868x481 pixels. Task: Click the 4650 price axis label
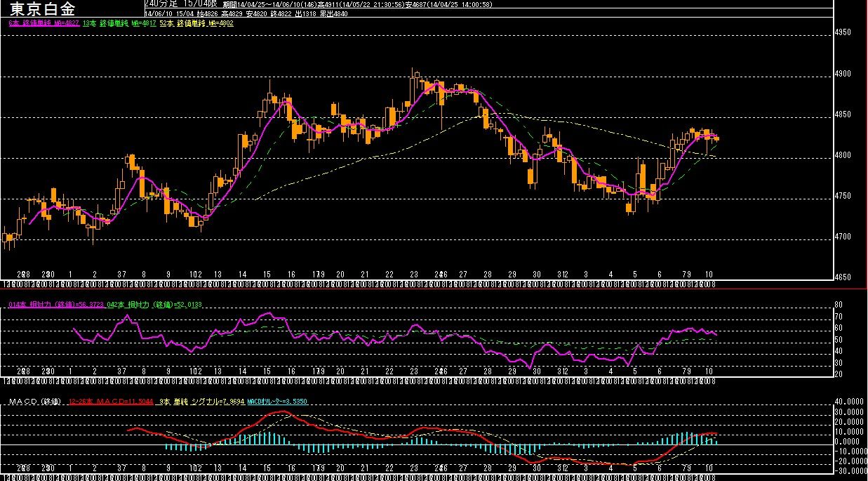click(843, 277)
